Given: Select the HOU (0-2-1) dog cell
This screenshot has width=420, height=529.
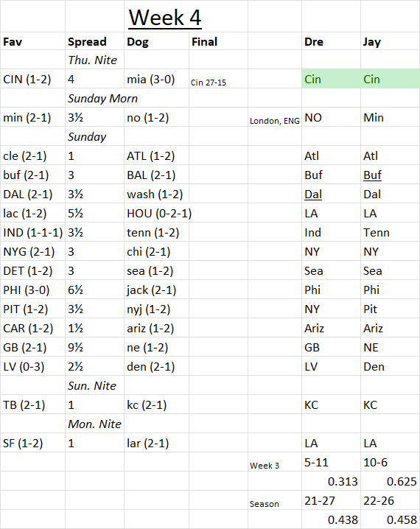Looking at the screenshot, I should pos(156,213).
